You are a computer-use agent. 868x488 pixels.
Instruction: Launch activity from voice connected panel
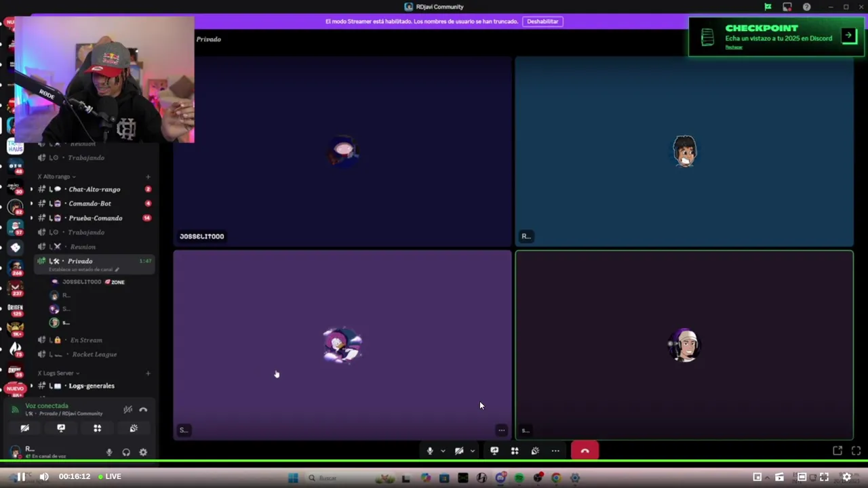click(x=97, y=428)
